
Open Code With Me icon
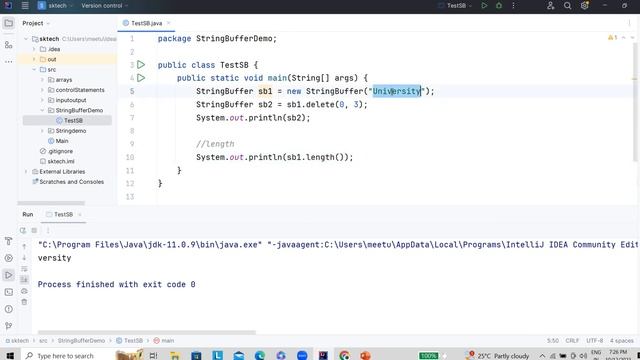pos(551,6)
